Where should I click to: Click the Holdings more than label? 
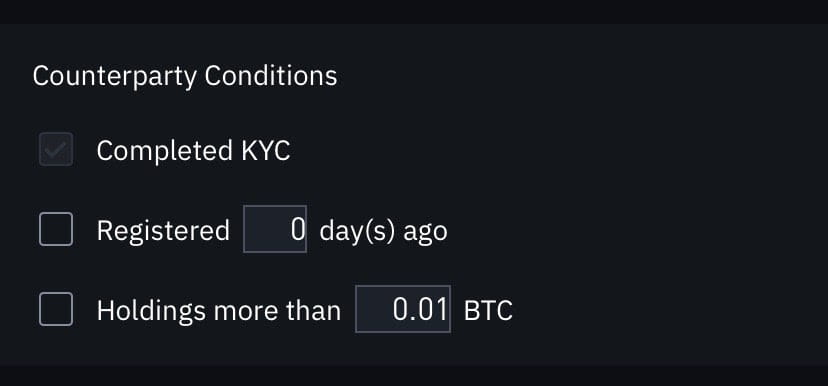219,310
